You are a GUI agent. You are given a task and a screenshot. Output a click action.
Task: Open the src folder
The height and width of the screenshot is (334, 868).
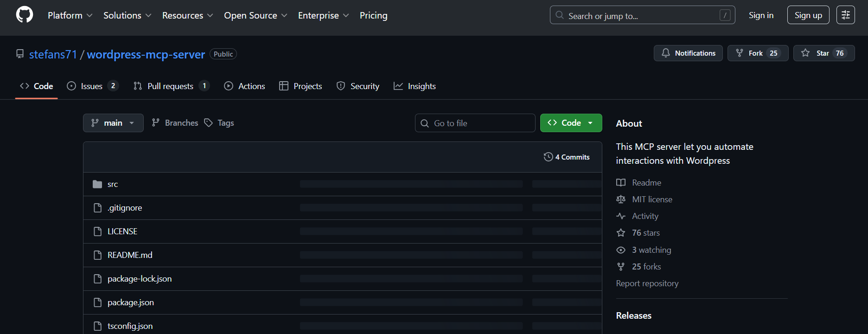(x=113, y=184)
